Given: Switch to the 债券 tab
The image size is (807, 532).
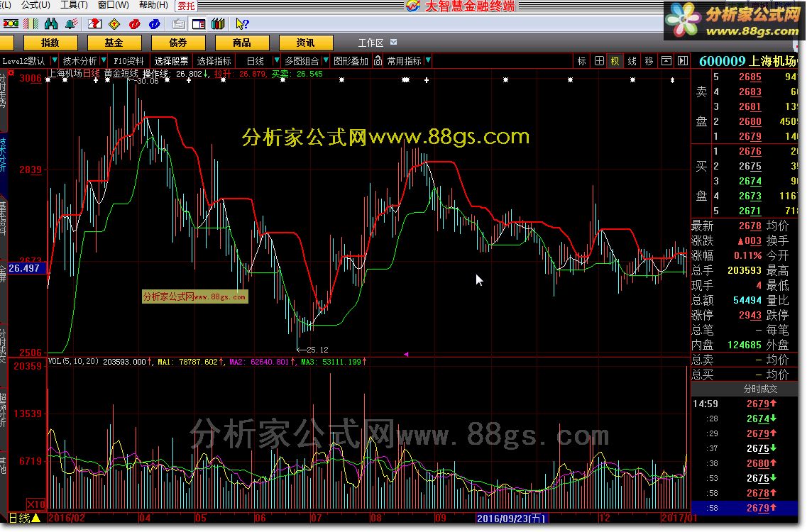Looking at the screenshot, I should point(178,43).
